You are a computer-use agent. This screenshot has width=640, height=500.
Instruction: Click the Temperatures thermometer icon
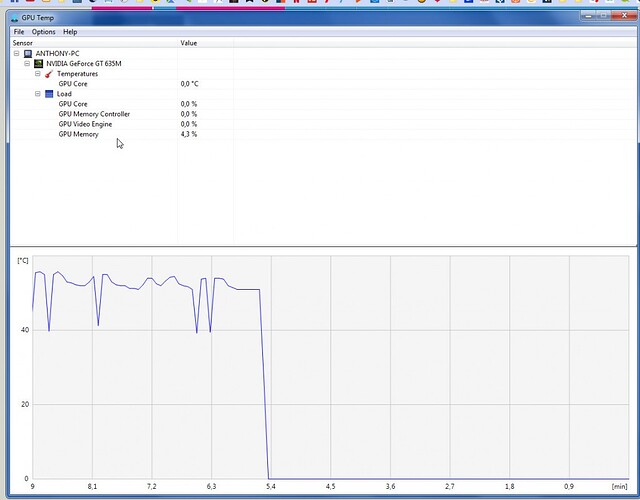(x=49, y=74)
